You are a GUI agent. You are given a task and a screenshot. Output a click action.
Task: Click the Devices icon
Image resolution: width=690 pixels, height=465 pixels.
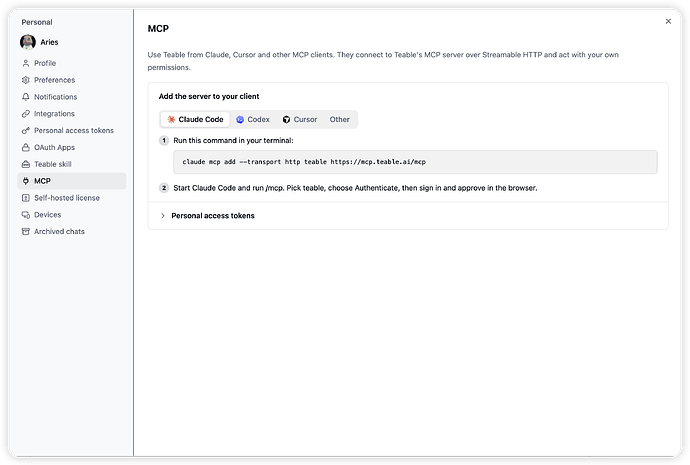click(26, 215)
